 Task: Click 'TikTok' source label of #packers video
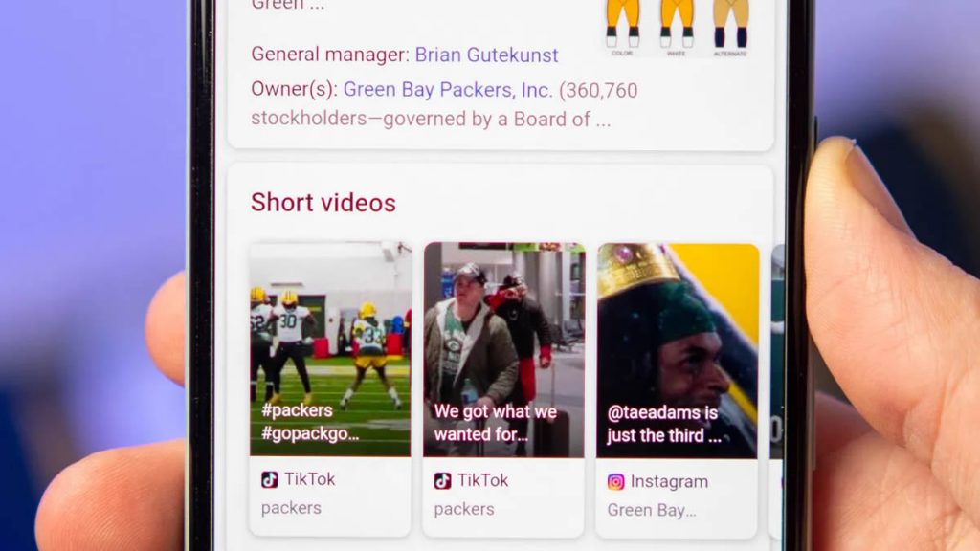310,479
